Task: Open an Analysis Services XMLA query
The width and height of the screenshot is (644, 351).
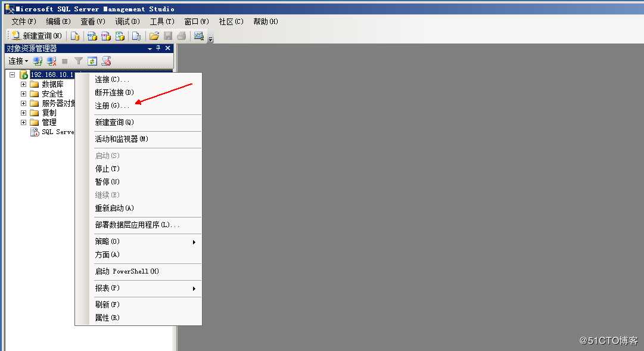Action: tap(120, 36)
